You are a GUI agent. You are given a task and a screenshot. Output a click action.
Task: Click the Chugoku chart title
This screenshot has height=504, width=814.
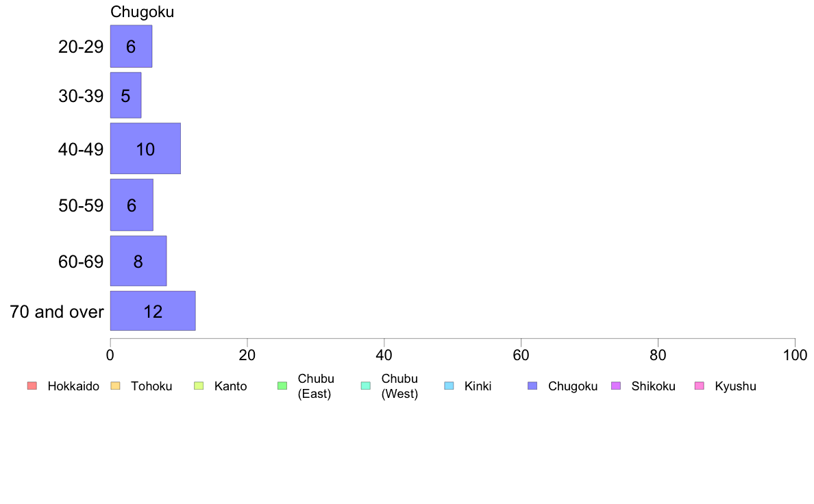click(143, 12)
